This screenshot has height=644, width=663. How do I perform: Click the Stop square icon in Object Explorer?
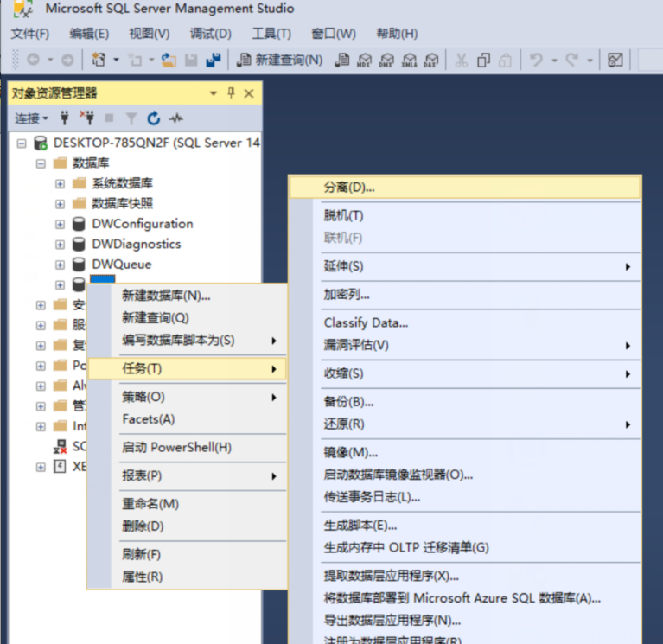point(109,118)
